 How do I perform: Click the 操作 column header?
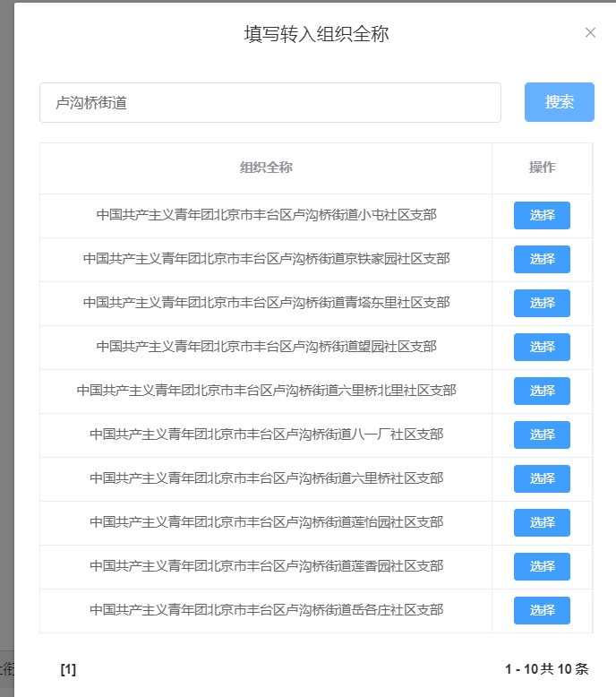point(542,168)
